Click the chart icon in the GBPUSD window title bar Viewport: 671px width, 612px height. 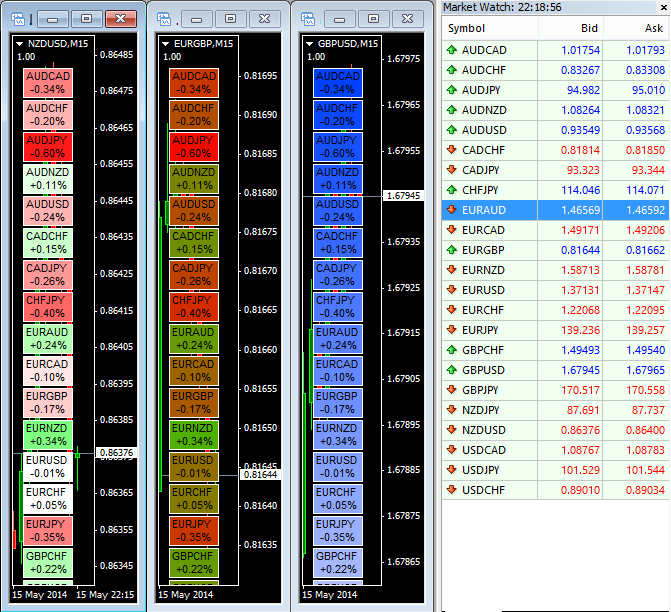[x=309, y=19]
